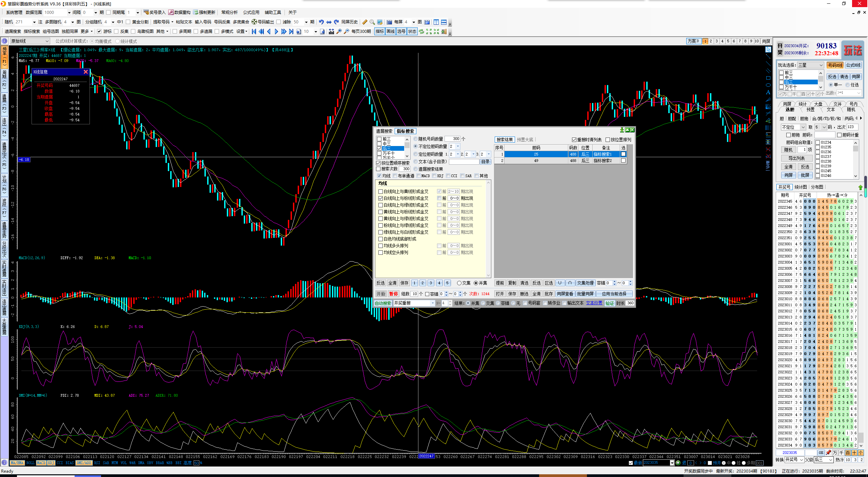The height and width of the screenshot is (477, 868).
Task: Click the zoom-out magnifier icon
Action: (x=347, y=32)
